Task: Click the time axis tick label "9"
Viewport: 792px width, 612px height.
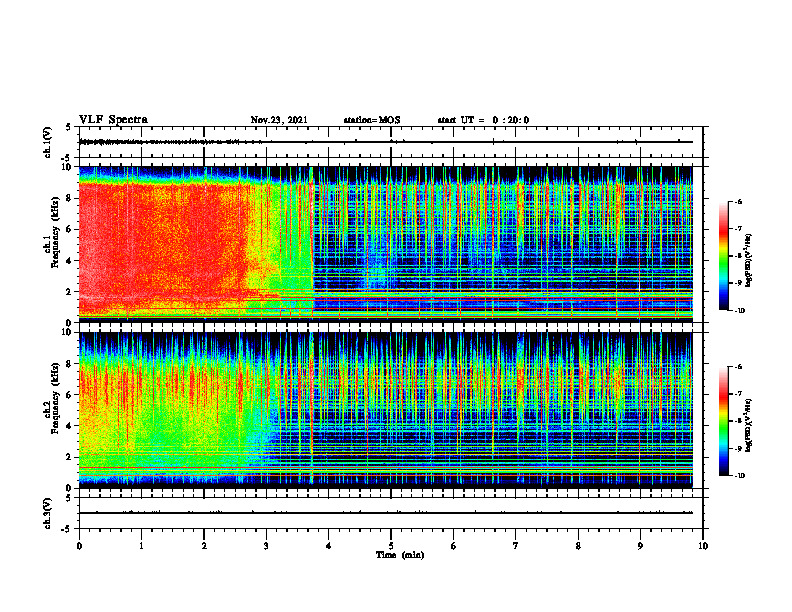Action: (x=640, y=546)
